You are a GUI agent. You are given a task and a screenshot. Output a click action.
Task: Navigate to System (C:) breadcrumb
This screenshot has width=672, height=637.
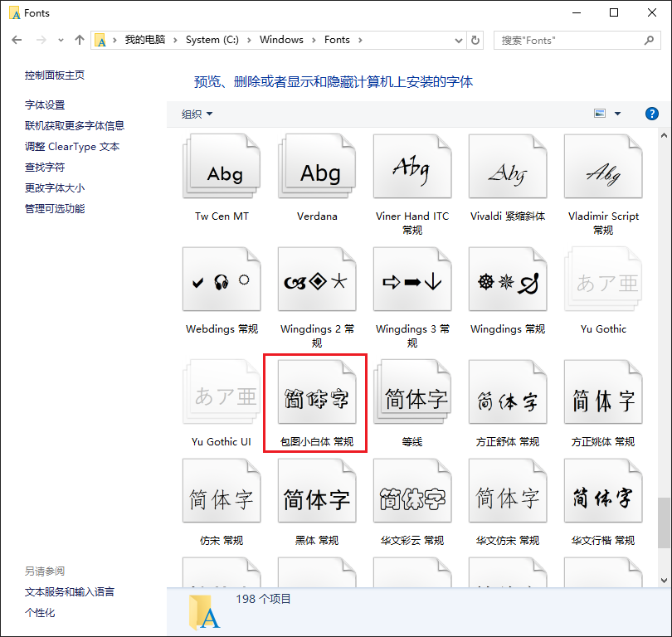pyautogui.click(x=212, y=40)
